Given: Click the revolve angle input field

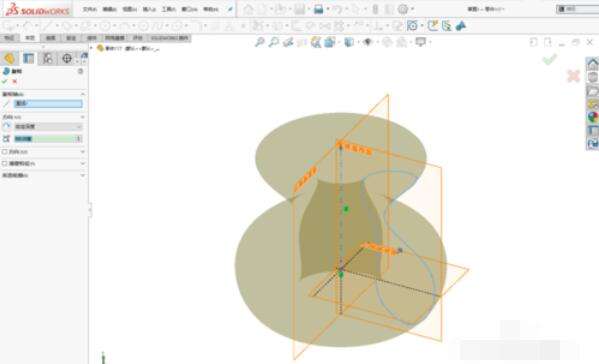Looking at the screenshot, I should pyautogui.click(x=45, y=139).
